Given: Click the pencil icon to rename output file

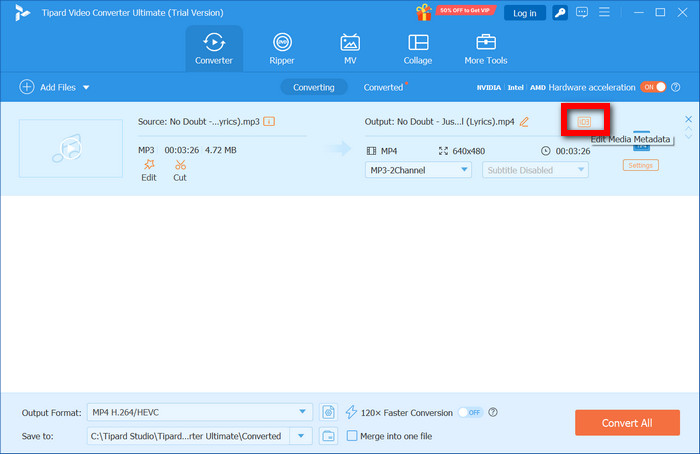Looking at the screenshot, I should pyautogui.click(x=524, y=122).
